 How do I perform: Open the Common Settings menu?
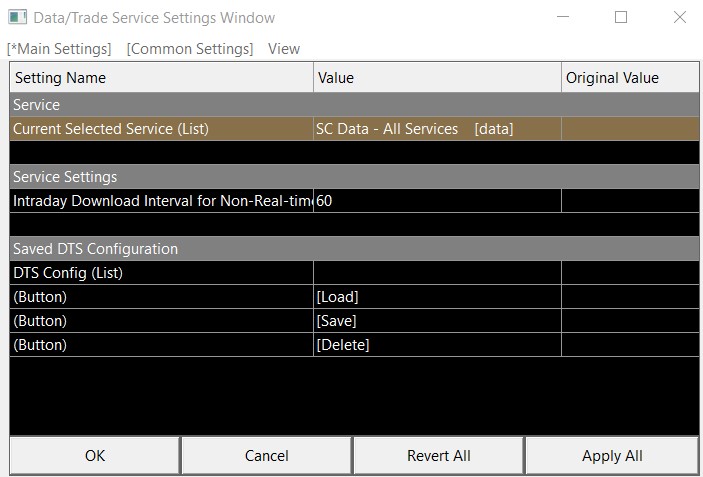pyautogui.click(x=190, y=48)
